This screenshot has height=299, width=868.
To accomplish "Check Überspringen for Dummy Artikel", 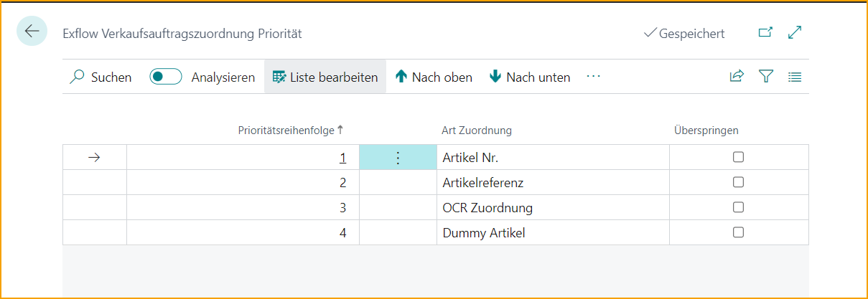I will (738, 232).
